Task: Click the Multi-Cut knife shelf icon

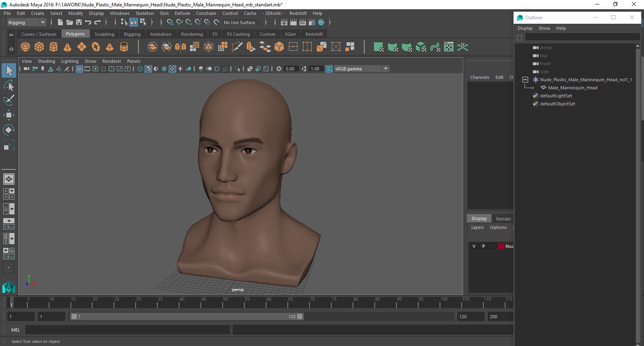Action: point(237,47)
